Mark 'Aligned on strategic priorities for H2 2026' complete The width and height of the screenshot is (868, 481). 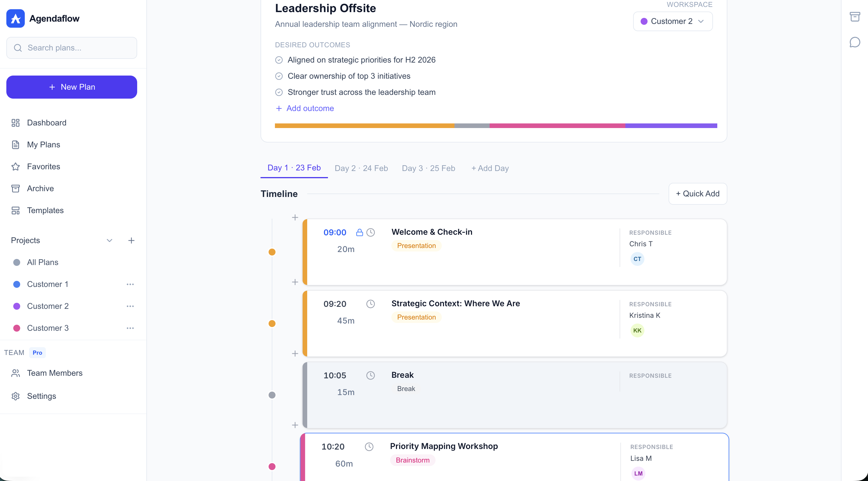tap(279, 60)
